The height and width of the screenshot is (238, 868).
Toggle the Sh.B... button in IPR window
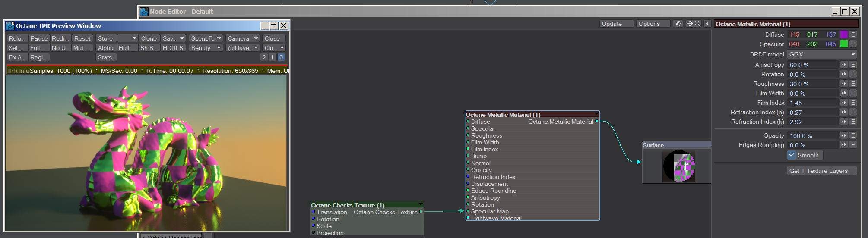click(x=149, y=48)
